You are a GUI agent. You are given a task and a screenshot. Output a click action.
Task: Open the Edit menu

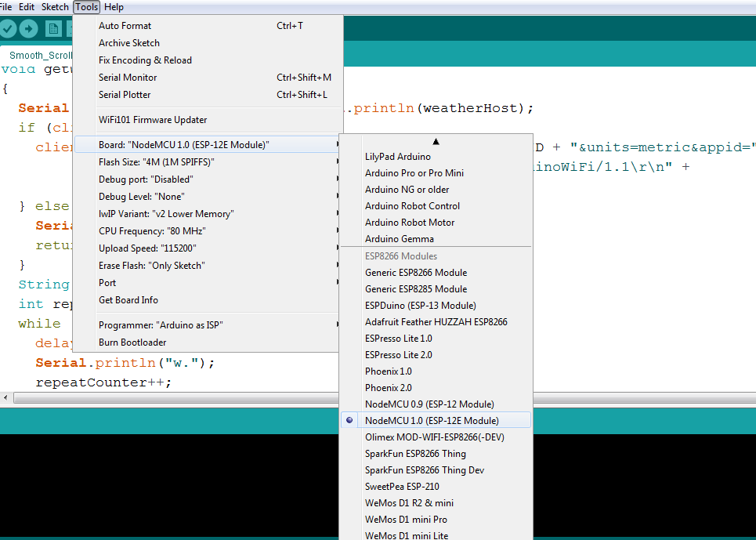tap(27, 7)
